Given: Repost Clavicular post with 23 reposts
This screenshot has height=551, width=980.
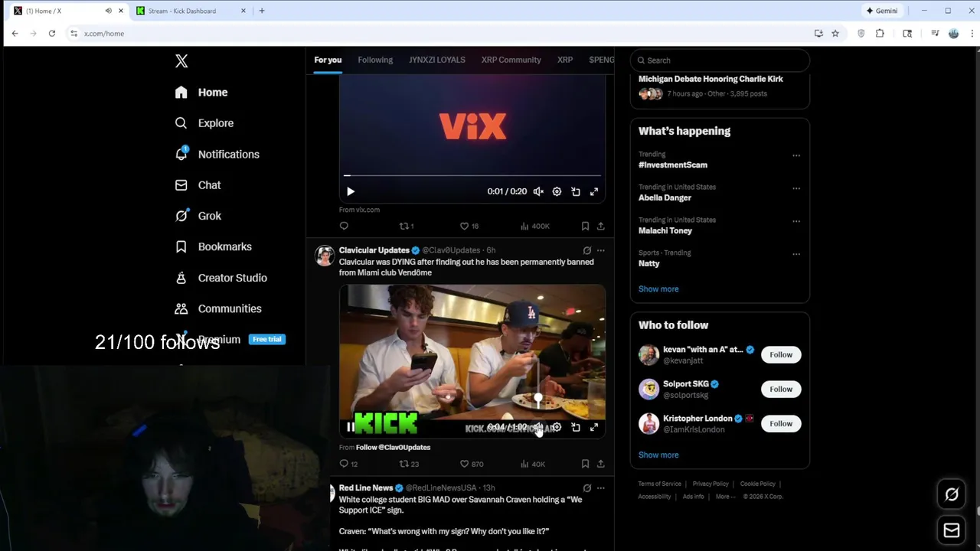Looking at the screenshot, I should (409, 464).
